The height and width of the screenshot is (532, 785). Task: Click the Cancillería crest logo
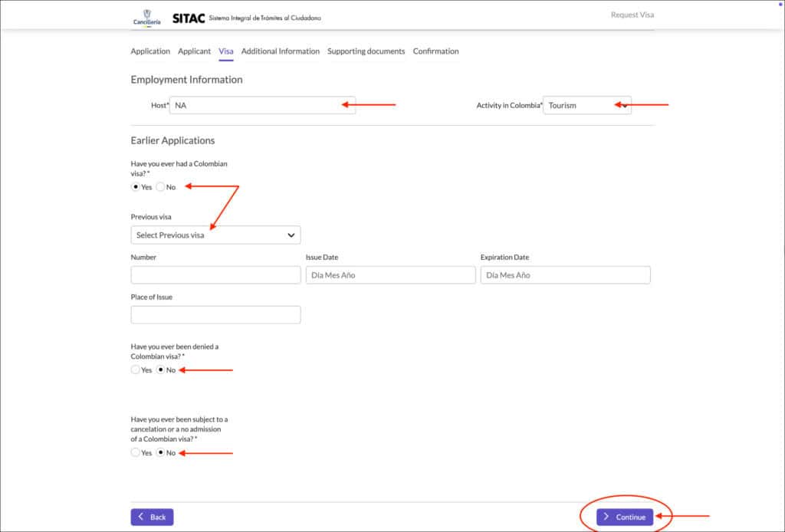coord(148,16)
